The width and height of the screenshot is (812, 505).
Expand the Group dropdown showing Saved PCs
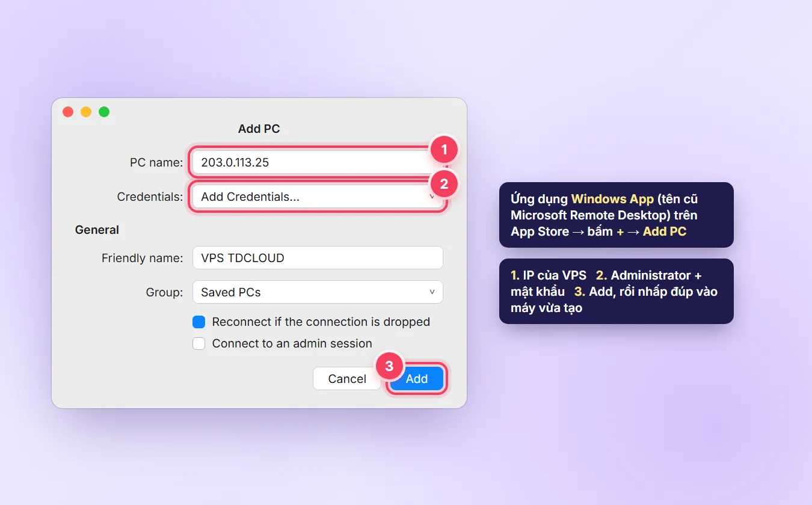click(318, 292)
